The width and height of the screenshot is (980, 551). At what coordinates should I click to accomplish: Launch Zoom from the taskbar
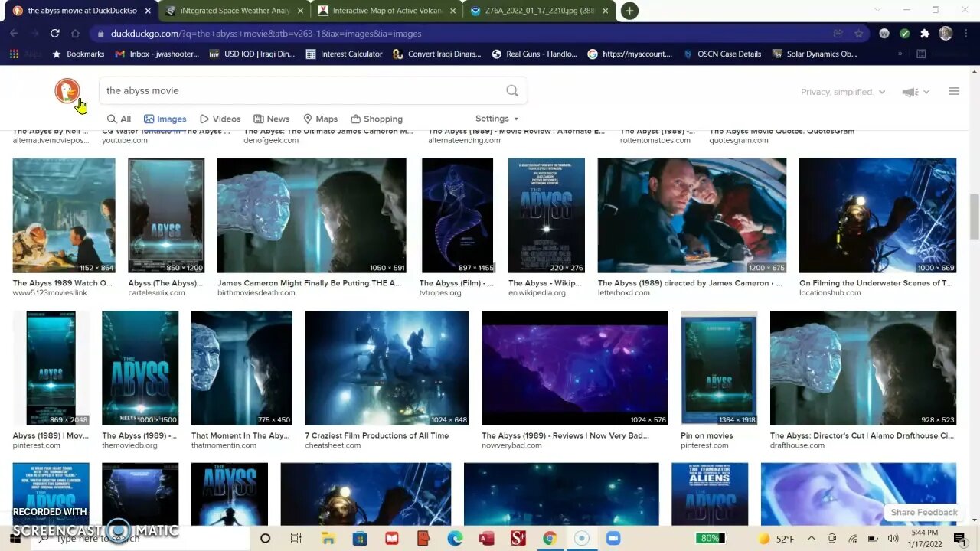(x=613, y=539)
